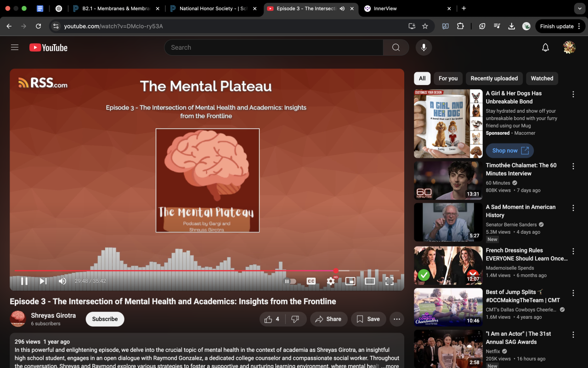Open the Shreyas Girotra channel avatar
The image size is (588, 368).
coord(17,319)
